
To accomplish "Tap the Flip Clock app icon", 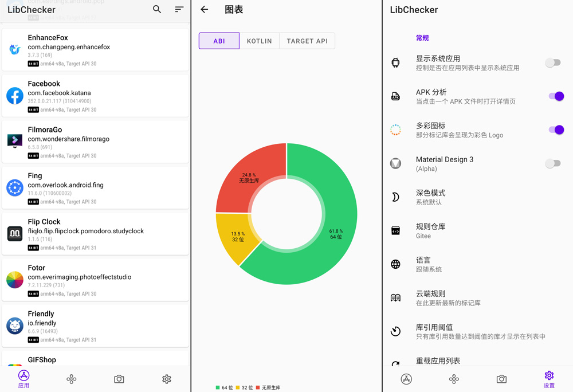I will (15, 233).
